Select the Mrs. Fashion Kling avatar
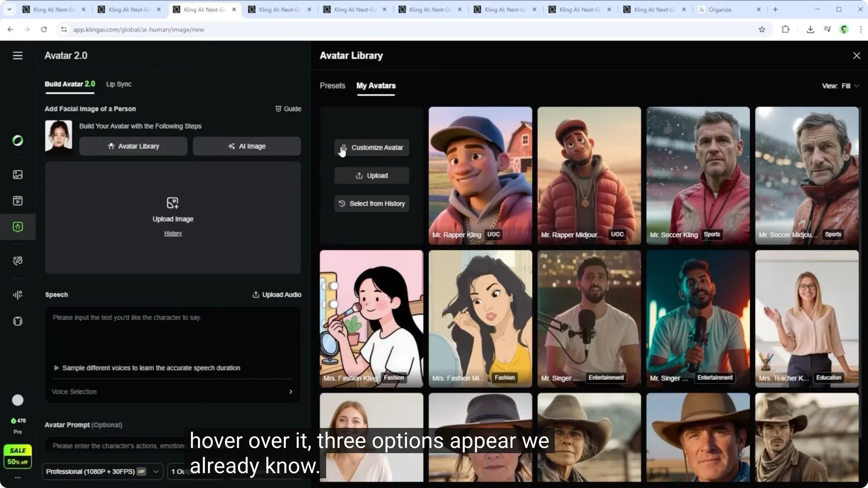 pos(372,319)
